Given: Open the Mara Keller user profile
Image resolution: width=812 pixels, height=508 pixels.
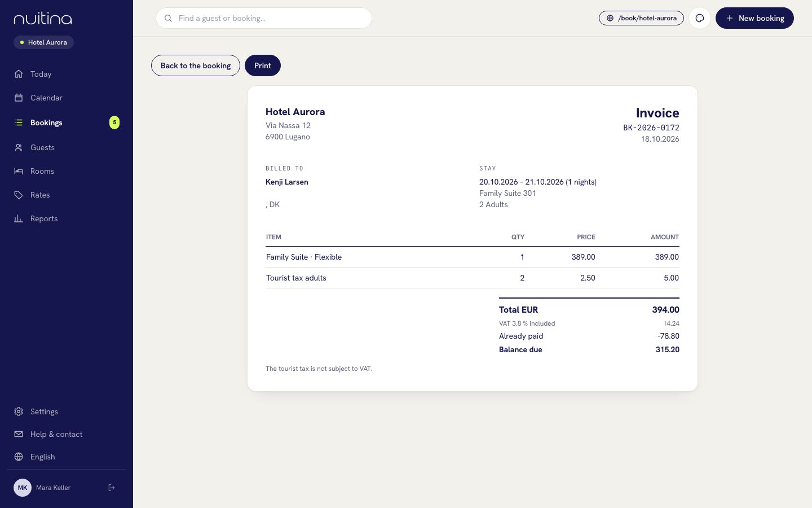Looking at the screenshot, I should point(53,488).
